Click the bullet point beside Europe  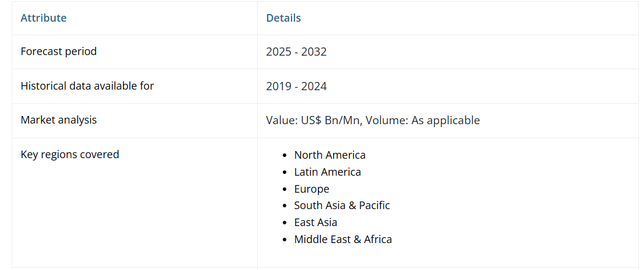tap(285, 190)
